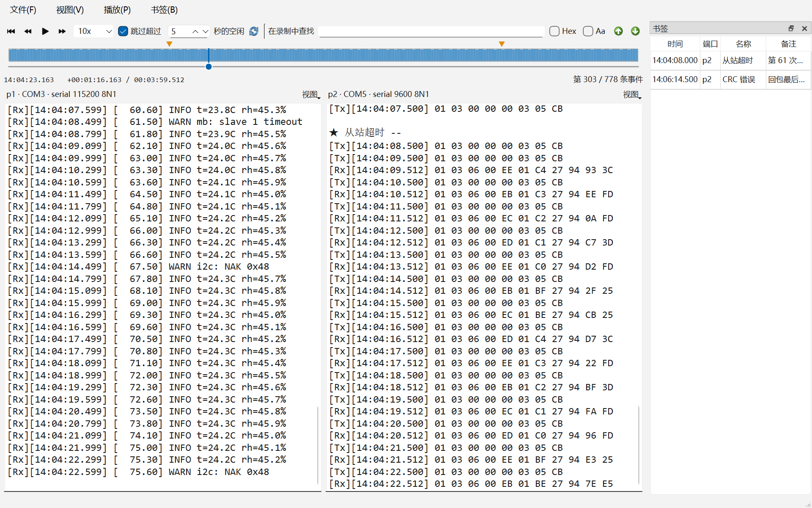Find next match with green down arrow
This screenshot has width=812, height=508.
click(x=635, y=31)
